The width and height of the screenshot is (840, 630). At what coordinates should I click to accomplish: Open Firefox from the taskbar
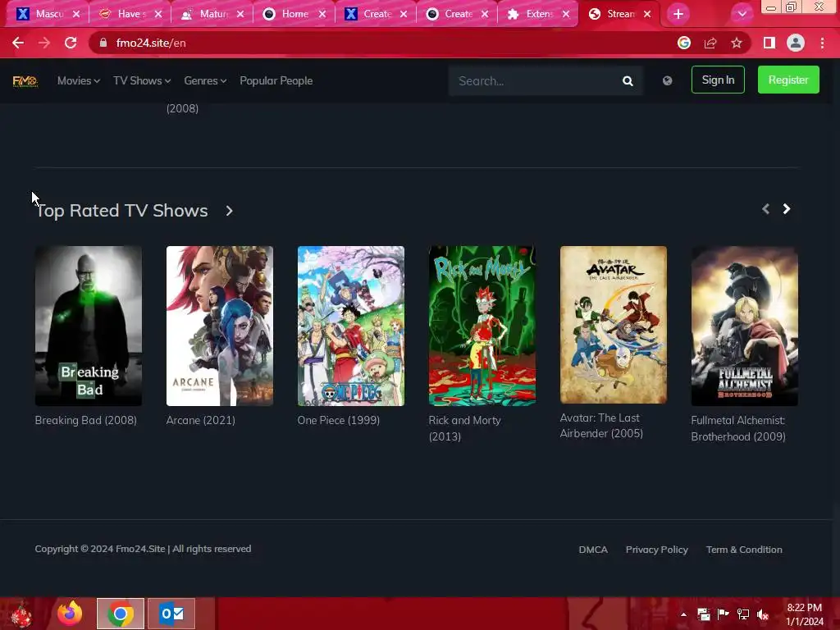tap(70, 614)
